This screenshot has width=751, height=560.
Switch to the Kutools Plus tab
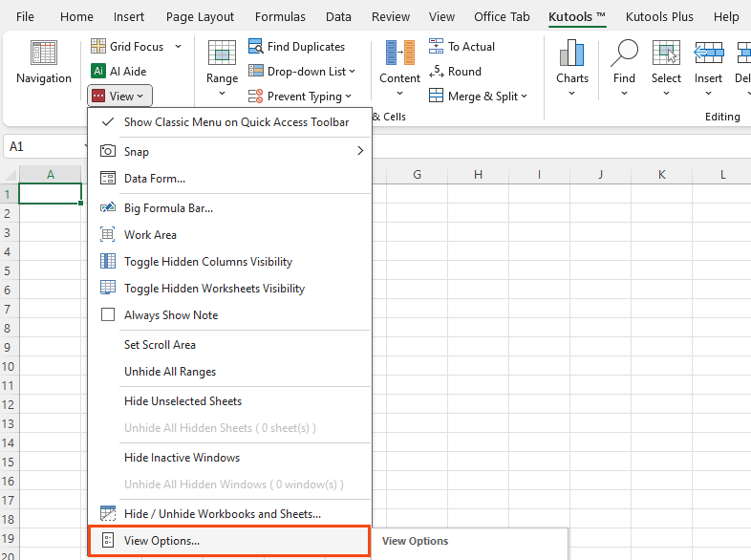pos(659,17)
